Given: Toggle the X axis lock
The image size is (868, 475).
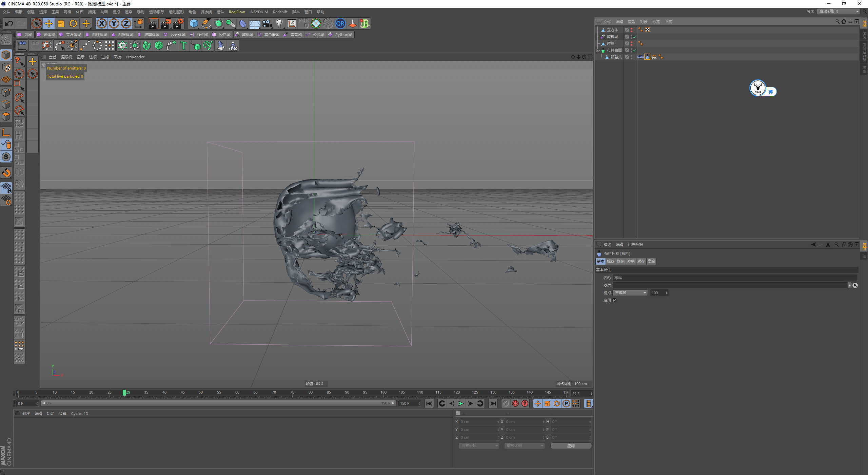Looking at the screenshot, I should point(101,23).
